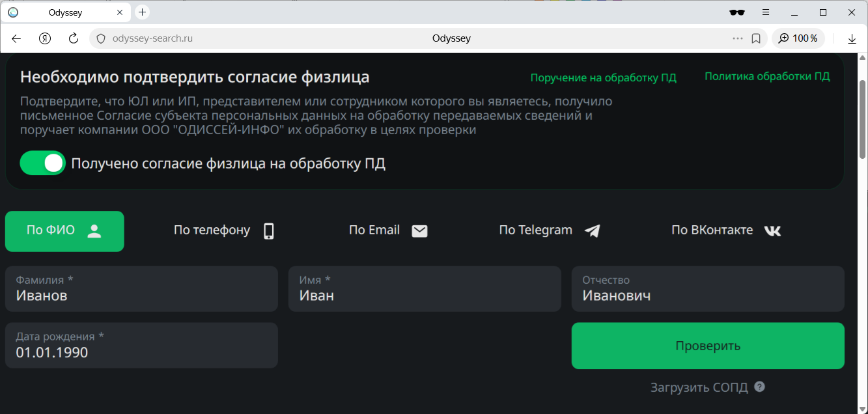Disable the consent toggle for personal data
Screen dimensions: 868x414
click(x=42, y=163)
